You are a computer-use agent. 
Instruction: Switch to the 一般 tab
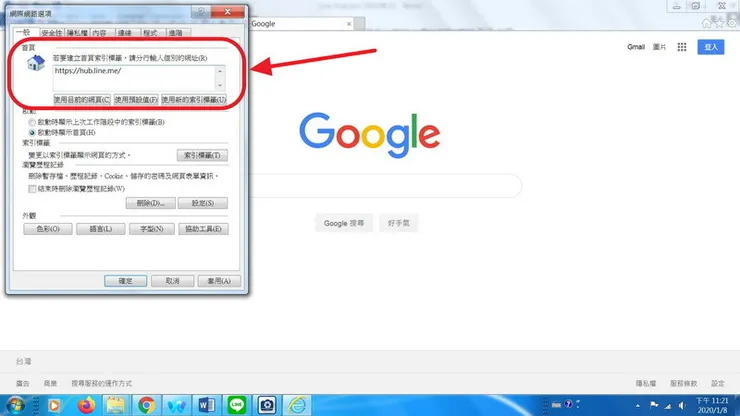click(x=23, y=32)
